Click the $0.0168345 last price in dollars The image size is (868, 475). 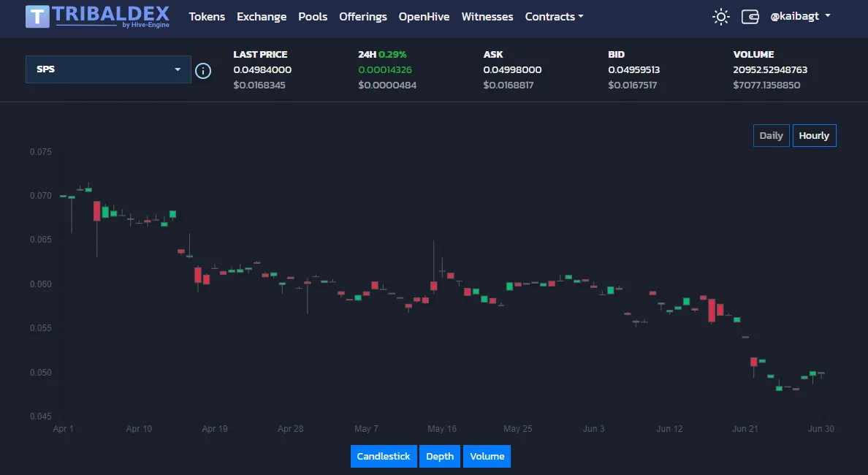[259, 85]
